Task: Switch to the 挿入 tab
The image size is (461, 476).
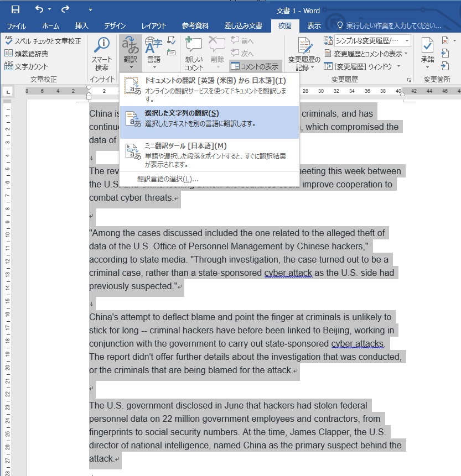Action: click(81, 26)
